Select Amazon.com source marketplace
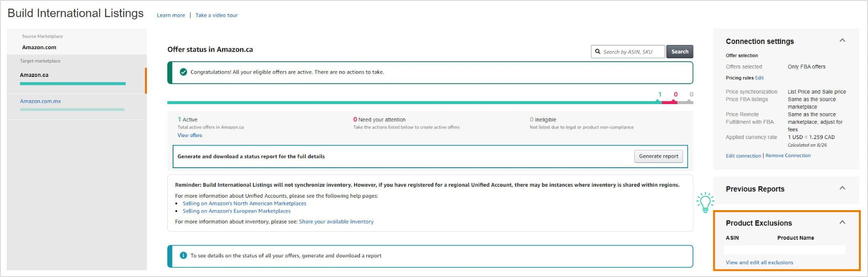Screen dimensions: 868x277 39,47
